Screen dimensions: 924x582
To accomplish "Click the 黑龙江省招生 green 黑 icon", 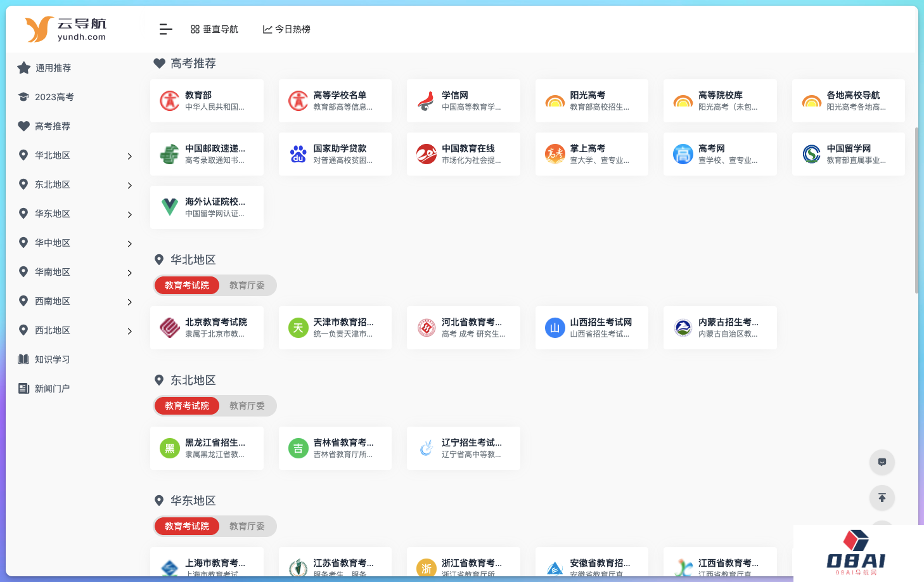I will (x=169, y=448).
